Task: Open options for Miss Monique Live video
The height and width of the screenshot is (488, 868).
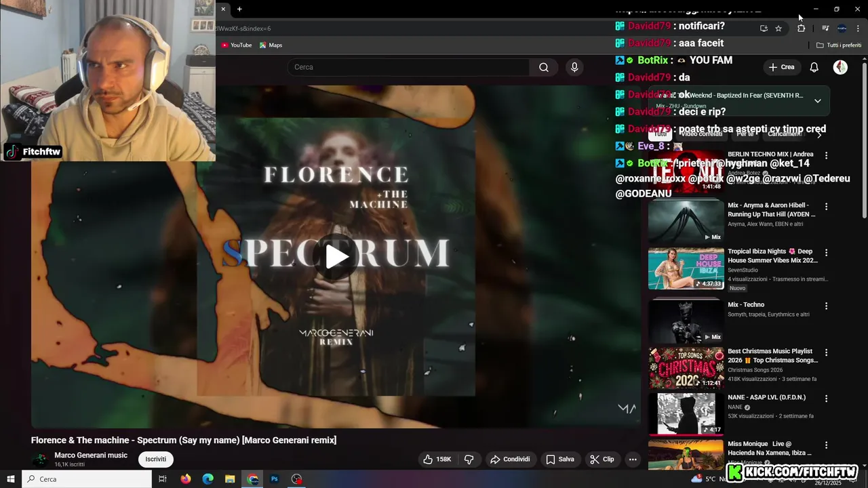Action: click(826, 445)
